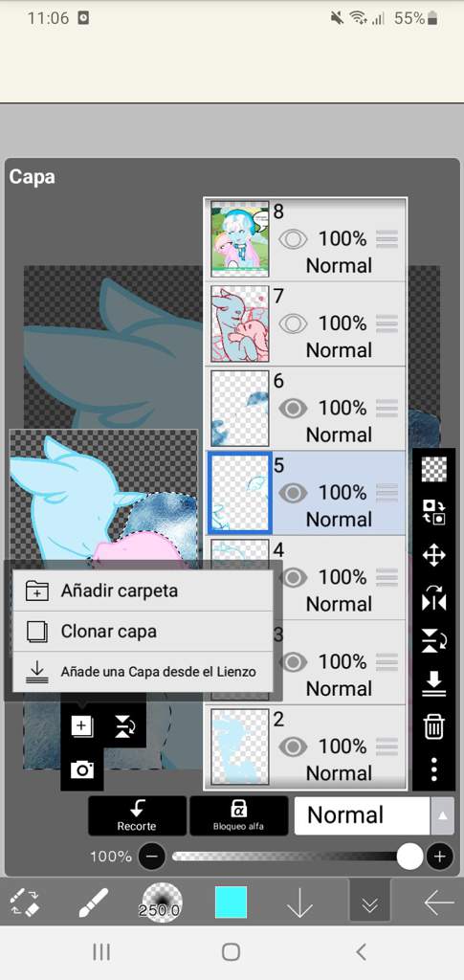
Task: Collapse layer panel with double chevron button
Action: (369, 903)
